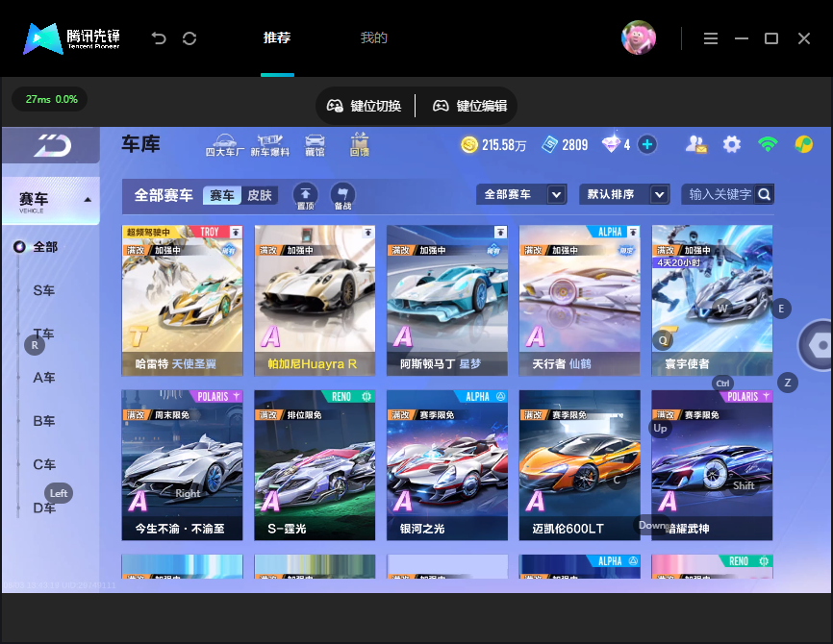Image resolution: width=833 pixels, height=644 pixels.
Task: Click 键位切换 button
Action: 364,106
